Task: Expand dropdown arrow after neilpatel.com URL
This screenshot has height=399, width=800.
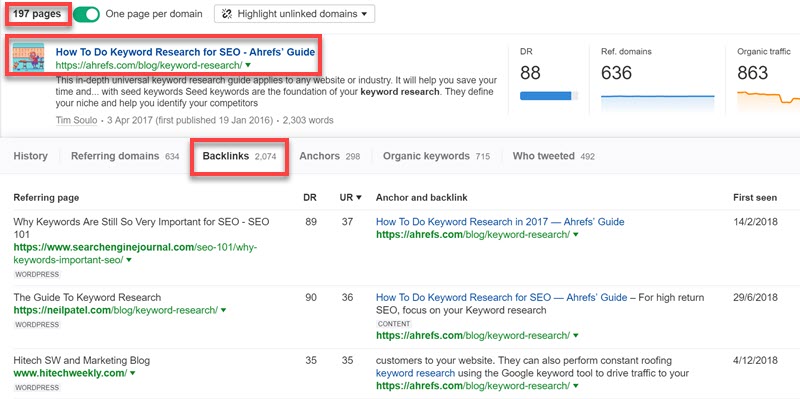Action: point(223,310)
